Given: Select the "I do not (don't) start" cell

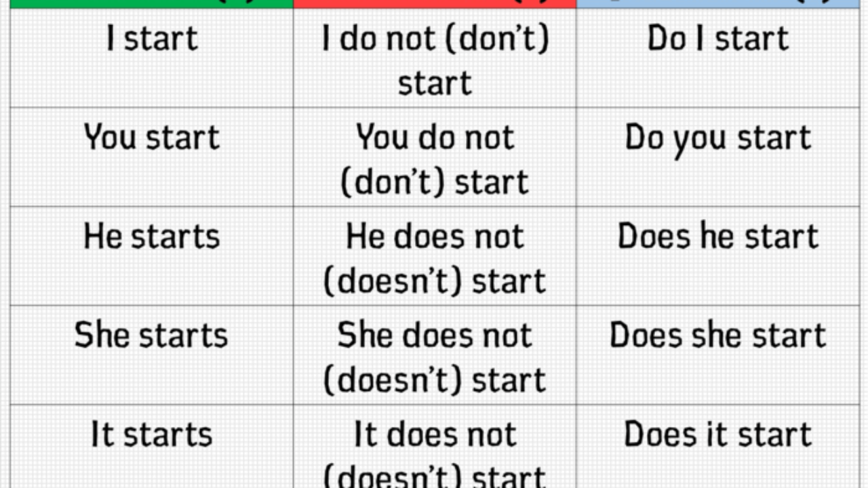Looking at the screenshot, I should click(x=435, y=60).
